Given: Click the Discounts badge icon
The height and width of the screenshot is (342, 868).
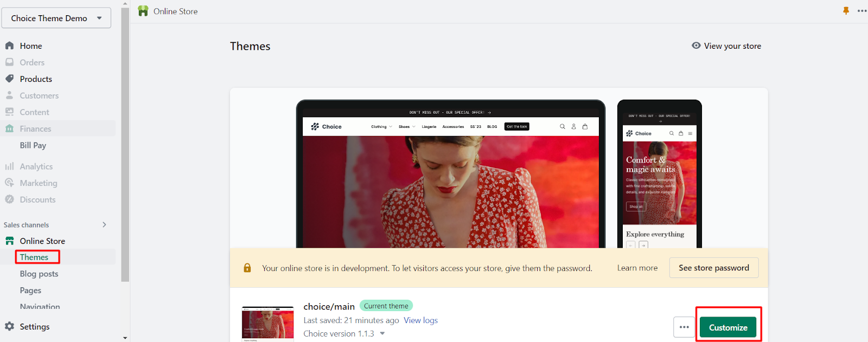Looking at the screenshot, I should pos(9,199).
